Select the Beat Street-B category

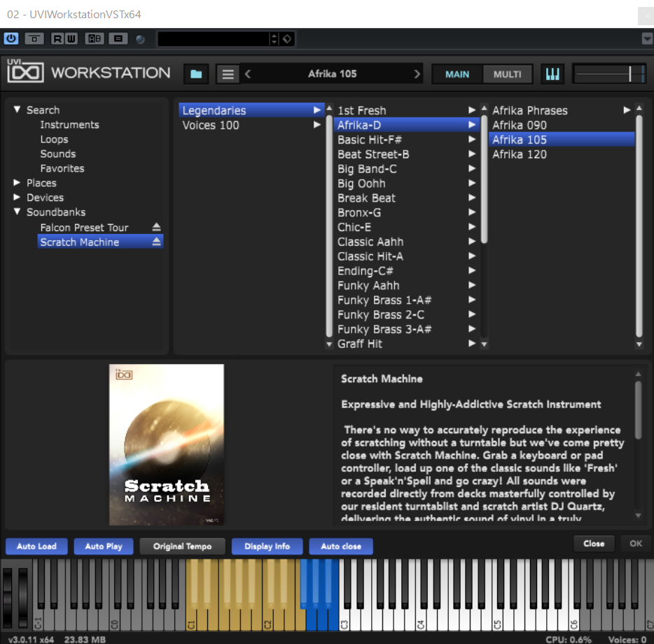[407, 154]
